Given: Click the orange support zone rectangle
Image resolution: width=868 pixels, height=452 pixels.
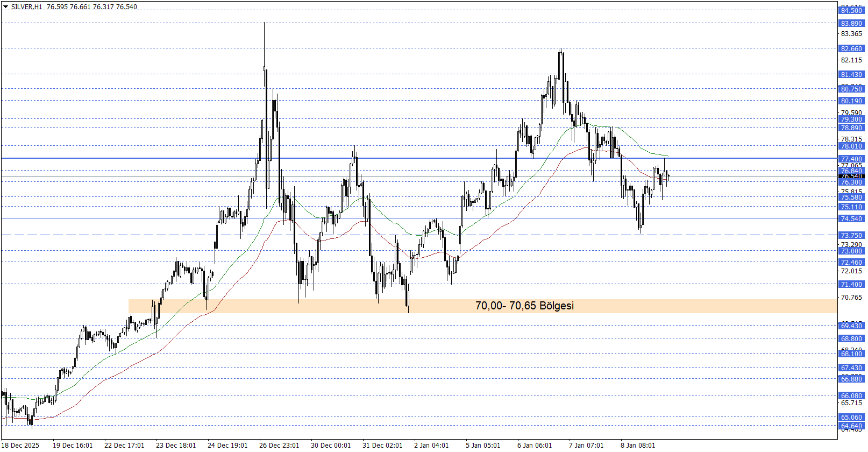Looking at the screenshot, I should coord(269,306).
